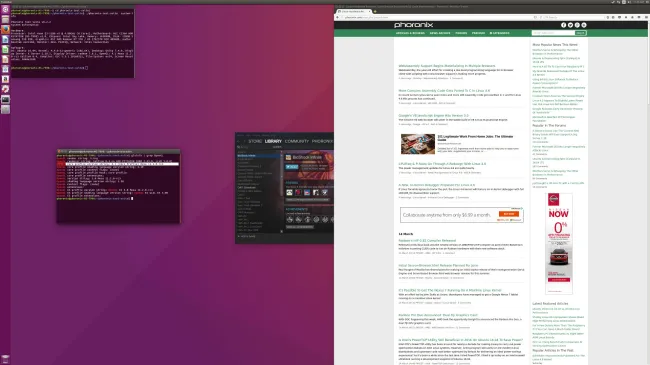
Task: Click the Nissan Now advertisement banner
Action: (x=559, y=243)
